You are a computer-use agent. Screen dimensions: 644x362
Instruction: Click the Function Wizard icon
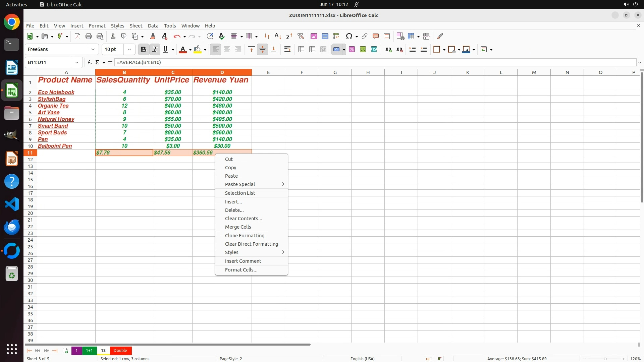coord(90,62)
